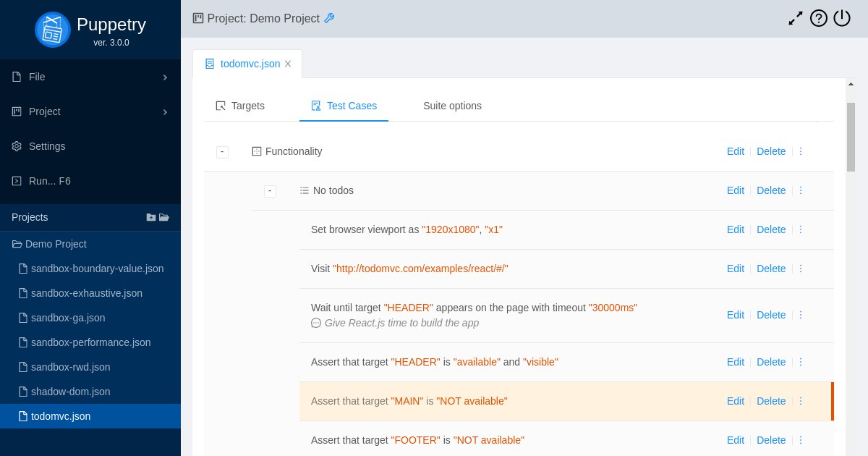Edit the Set browser viewport step
The width and height of the screenshot is (868, 456).
click(x=736, y=229)
